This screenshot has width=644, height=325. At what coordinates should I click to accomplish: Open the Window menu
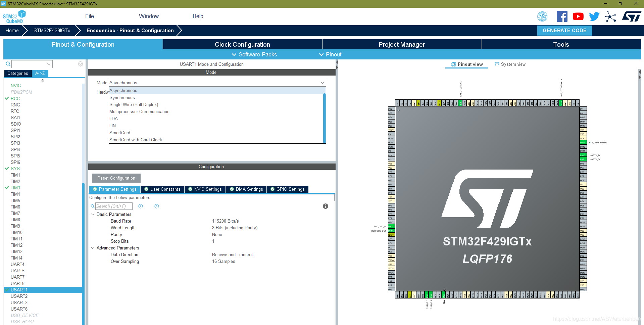click(x=149, y=16)
